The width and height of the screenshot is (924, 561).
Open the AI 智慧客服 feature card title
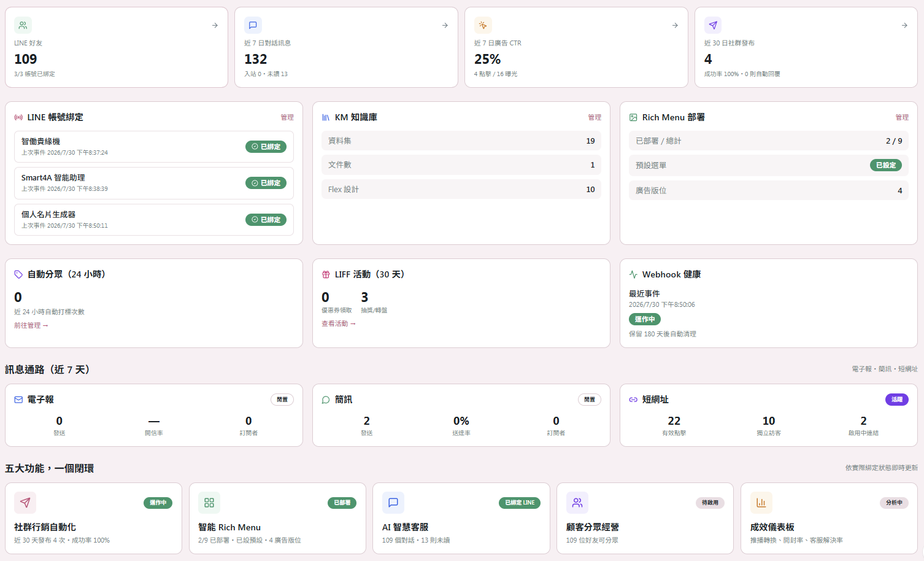pos(406,527)
